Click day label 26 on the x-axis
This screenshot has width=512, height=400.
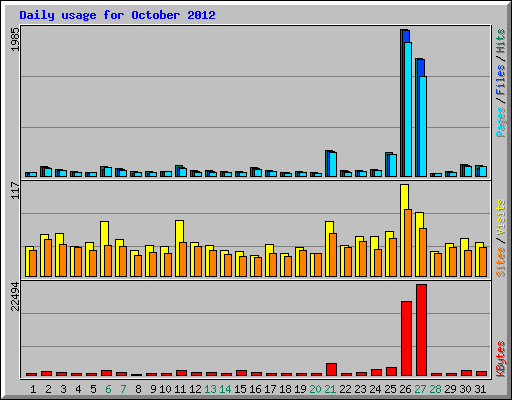pos(405,389)
